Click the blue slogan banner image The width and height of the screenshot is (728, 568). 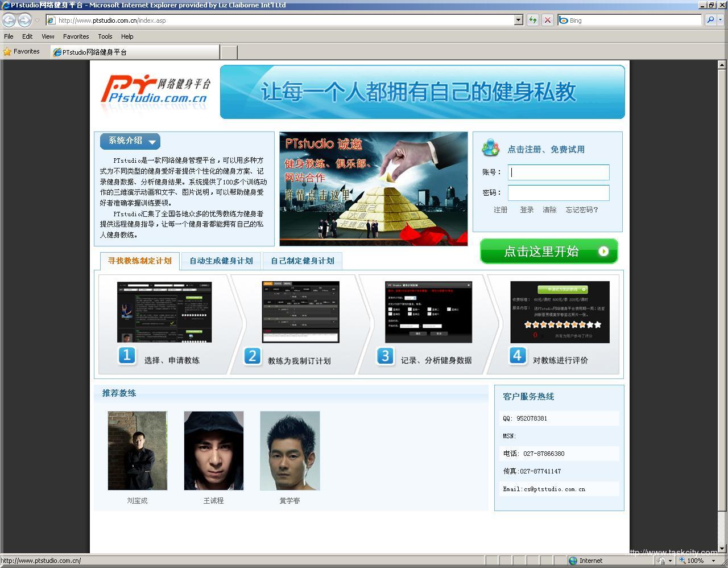pyautogui.click(x=422, y=92)
